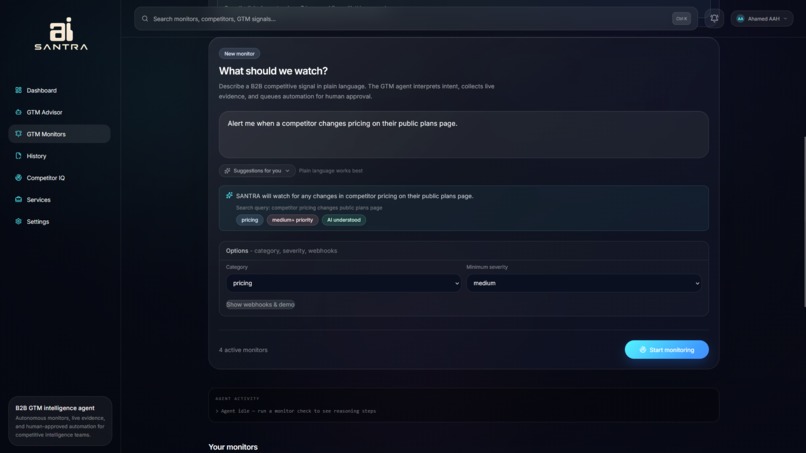The width and height of the screenshot is (806, 453).
Task: Open the Category dropdown showing pricing
Action: coord(343,283)
